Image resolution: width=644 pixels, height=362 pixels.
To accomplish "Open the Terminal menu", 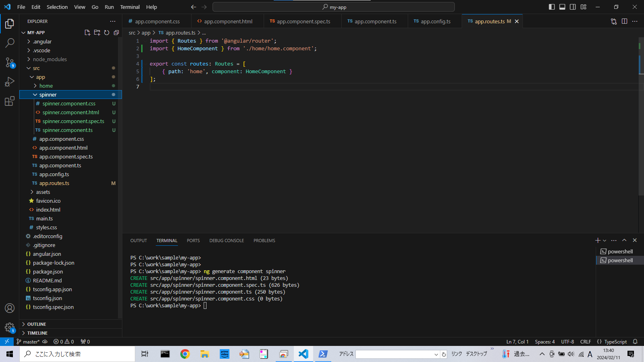I will pyautogui.click(x=130, y=7).
